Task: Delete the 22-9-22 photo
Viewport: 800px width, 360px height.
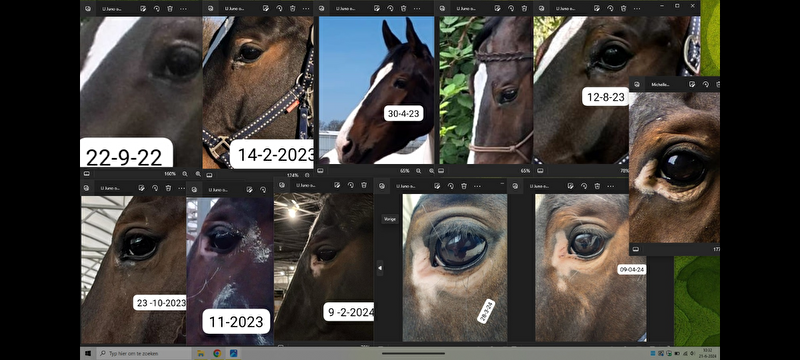Action: (x=170, y=9)
